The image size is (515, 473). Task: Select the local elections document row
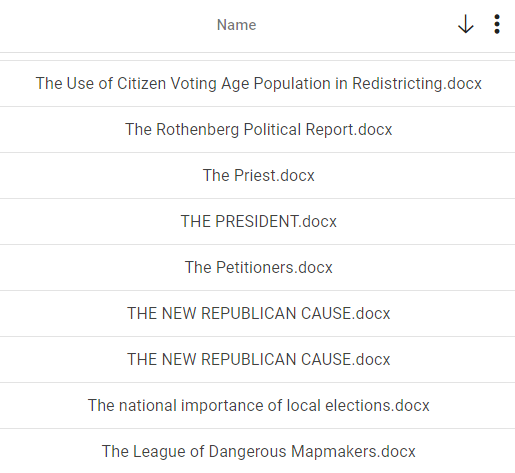point(257,405)
